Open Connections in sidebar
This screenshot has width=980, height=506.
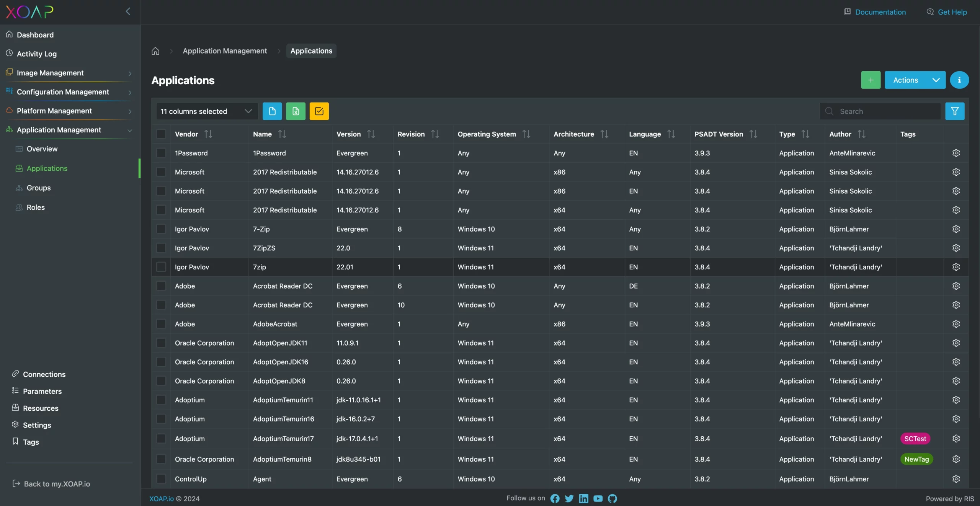44,374
